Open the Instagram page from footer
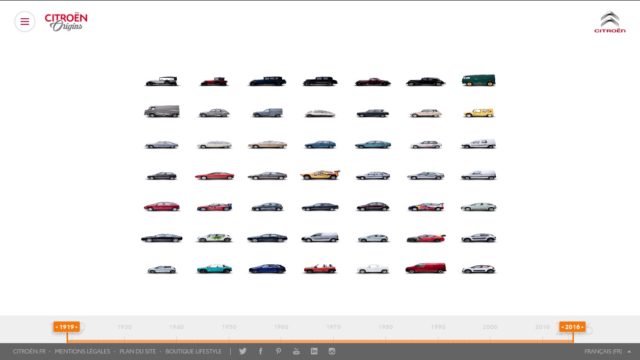Viewport: 640px width, 360px height. pos(332,351)
